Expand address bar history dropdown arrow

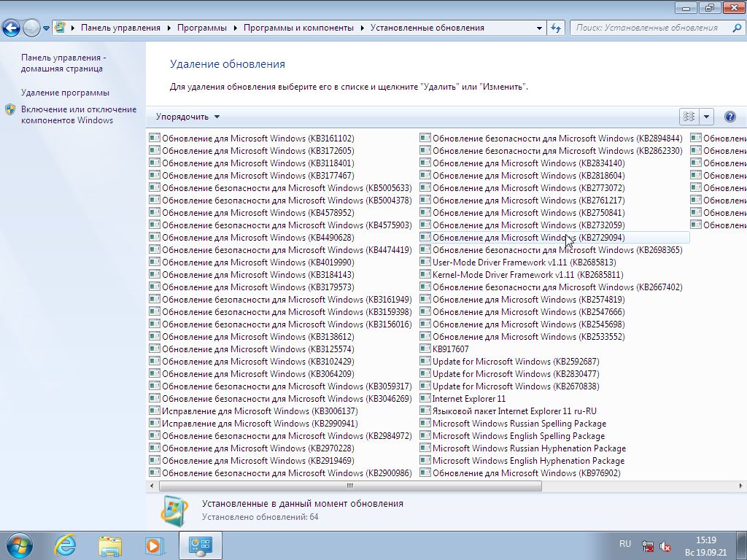tap(539, 28)
